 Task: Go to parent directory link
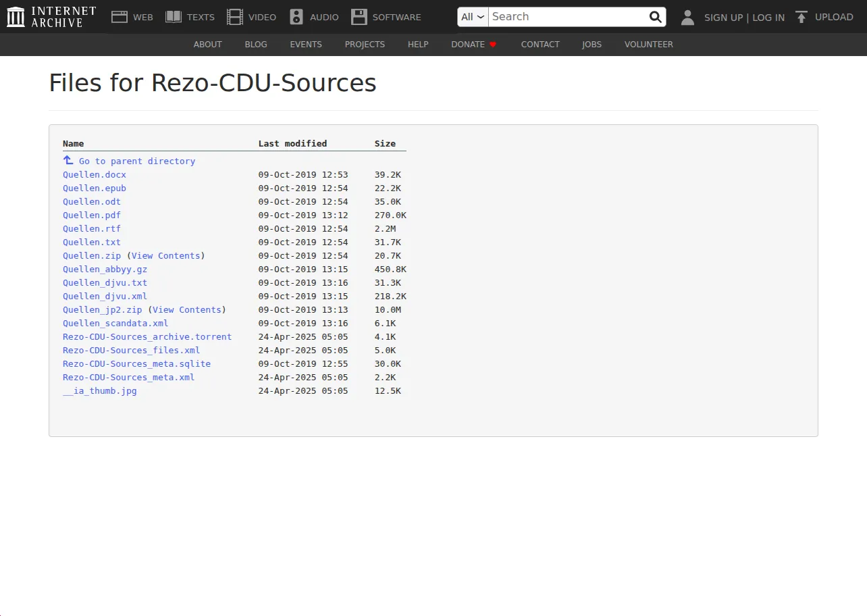coord(137,161)
